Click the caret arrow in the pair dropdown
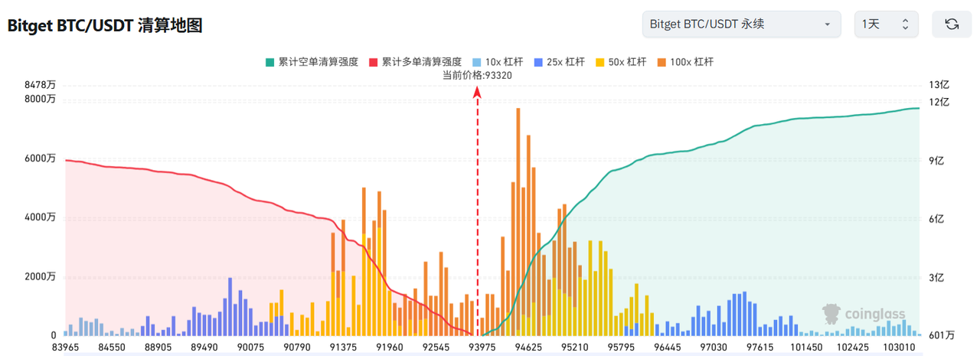The image size is (980, 356). (827, 24)
